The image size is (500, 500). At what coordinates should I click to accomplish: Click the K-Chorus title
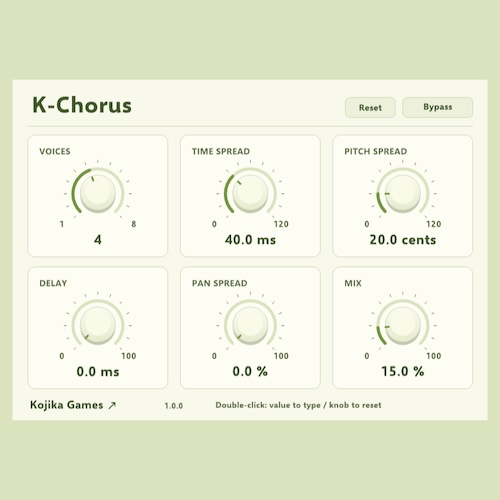(82, 105)
